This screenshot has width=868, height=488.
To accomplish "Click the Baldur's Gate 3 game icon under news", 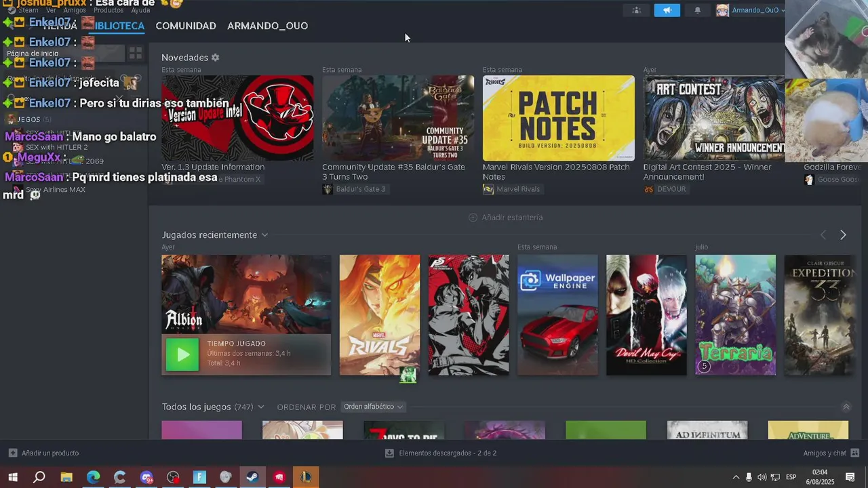I will coord(328,189).
